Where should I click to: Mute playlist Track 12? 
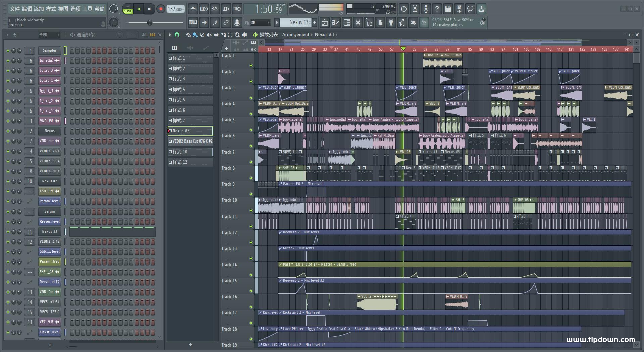tap(251, 242)
